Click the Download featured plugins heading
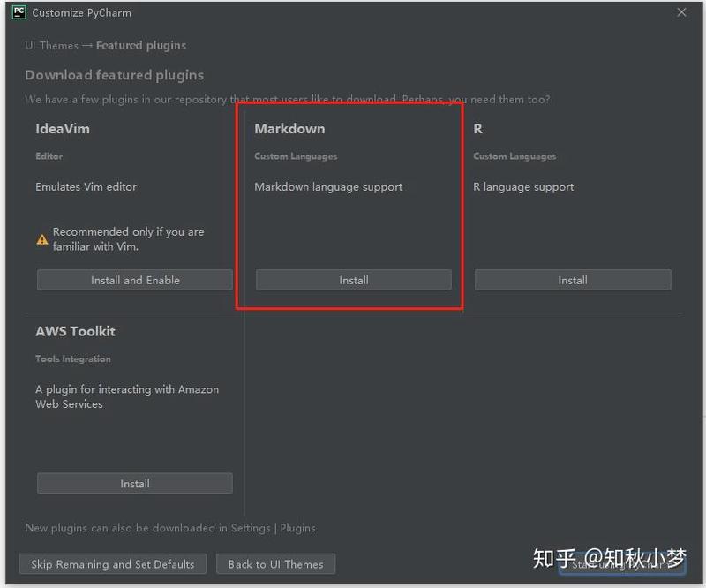This screenshot has height=588, width=706. tap(114, 75)
